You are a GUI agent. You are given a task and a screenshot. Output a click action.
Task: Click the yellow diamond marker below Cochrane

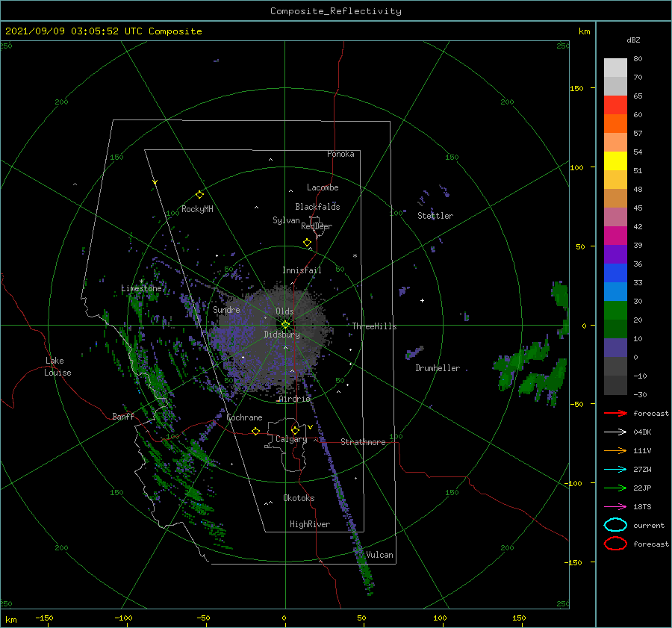pos(255,431)
